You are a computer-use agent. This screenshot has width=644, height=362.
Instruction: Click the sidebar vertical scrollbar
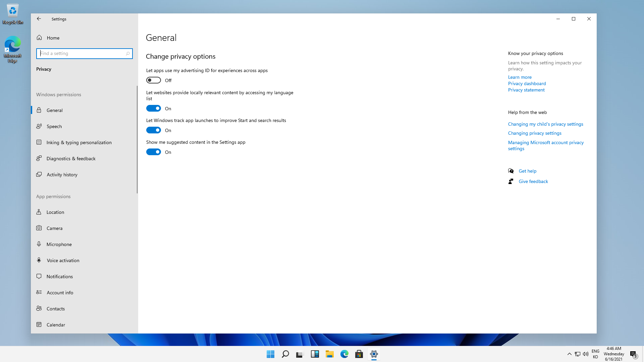tap(137, 139)
